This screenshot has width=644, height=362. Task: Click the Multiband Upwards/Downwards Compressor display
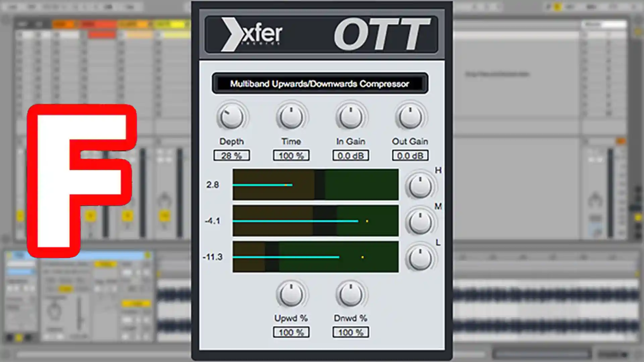(x=320, y=83)
